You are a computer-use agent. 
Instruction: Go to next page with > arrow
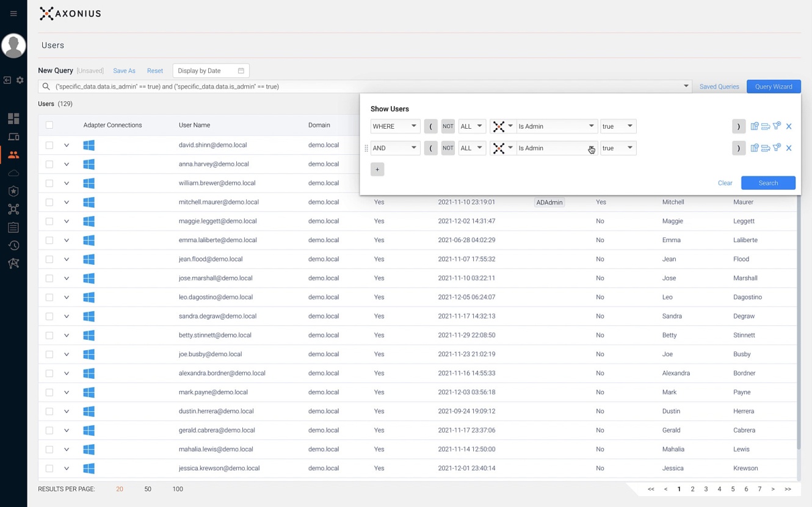pos(773,489)
